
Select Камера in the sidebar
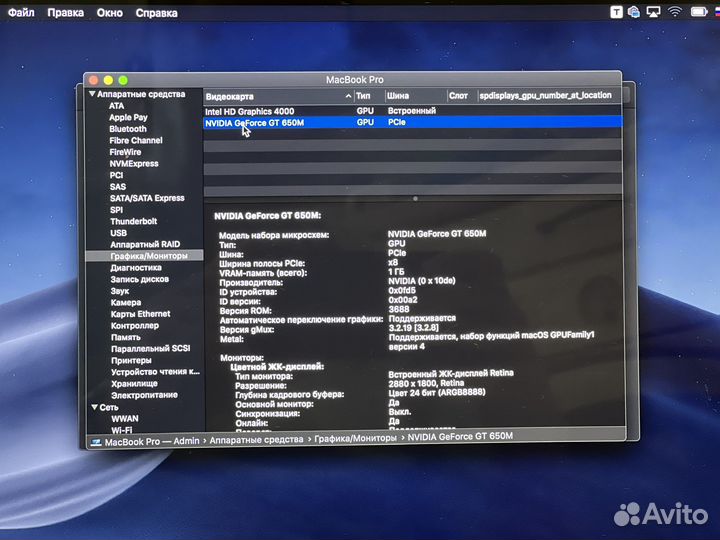126,302
